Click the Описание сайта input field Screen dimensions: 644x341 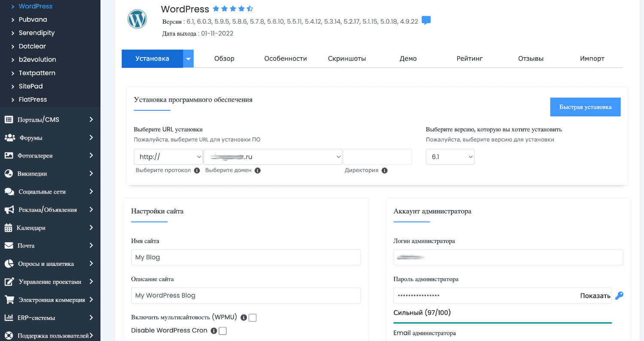[246, 295]
